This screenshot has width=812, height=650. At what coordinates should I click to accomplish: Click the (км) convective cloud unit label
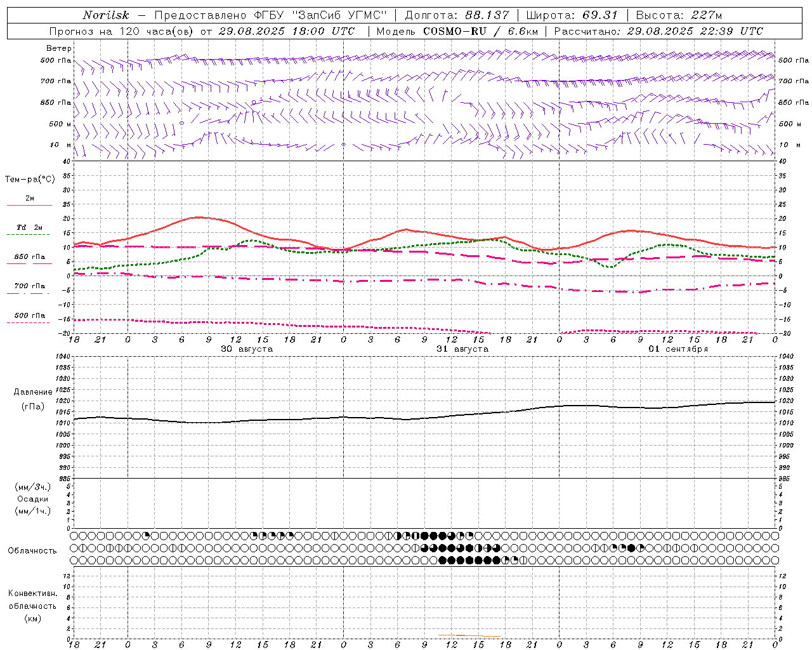[33, 618]
